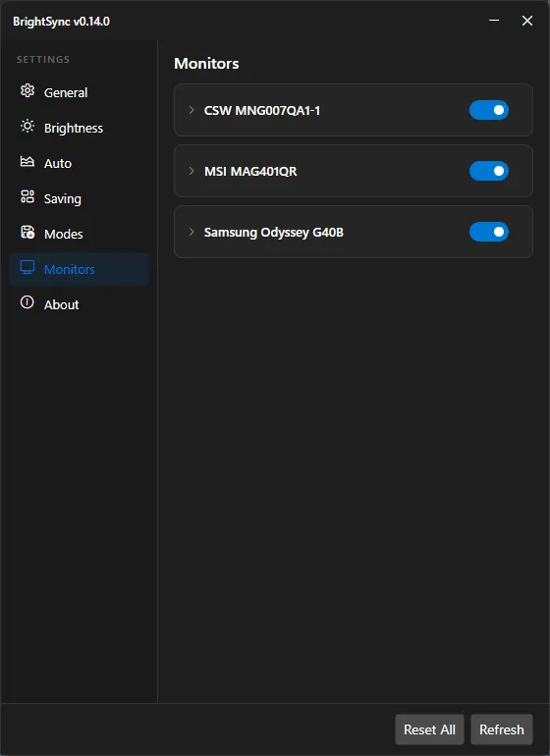The width and height of the screenshot is (550, 756).
Task: Click the Refresh button
Action: click(x=502, y=729)
